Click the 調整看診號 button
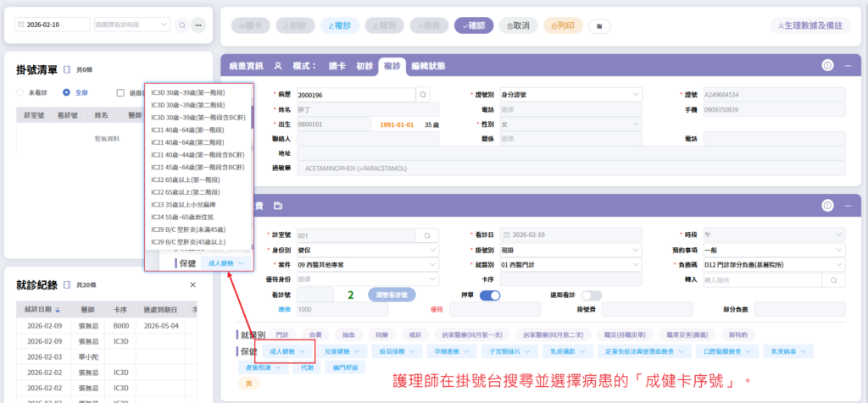 [x=392, y=295]
